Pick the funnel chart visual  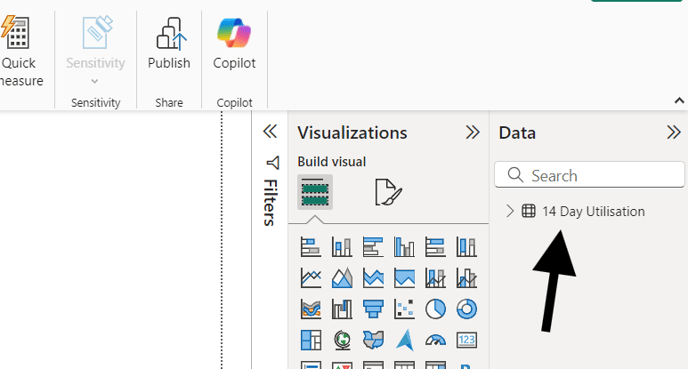[373, 309]
